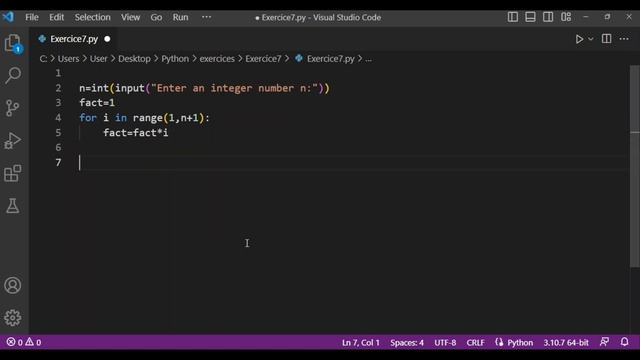Open Problems via errors and warnings indicator
640x360 pixels.
pyautogui.click(x=24, y=342)
